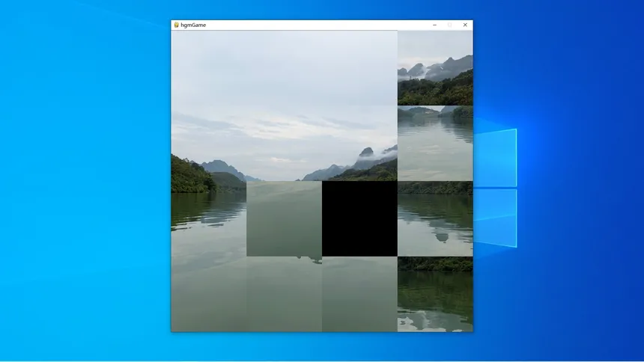
Task: Select the plain sky tile in the top-left corner
Action: (209, 68)
